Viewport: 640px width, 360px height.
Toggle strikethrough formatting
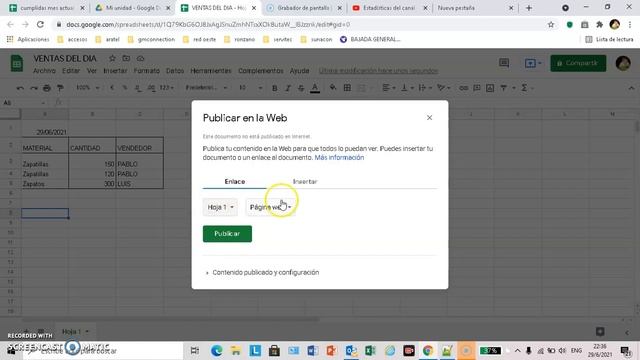coord(301,88)
